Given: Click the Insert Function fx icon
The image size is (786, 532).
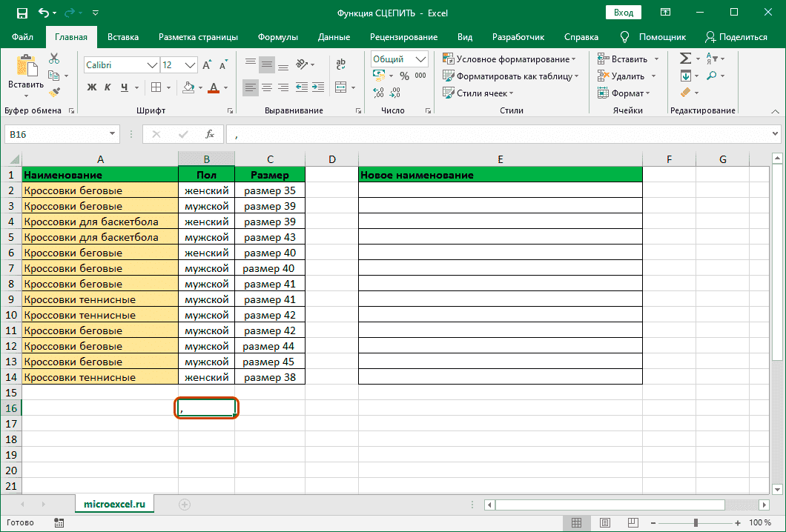Looking at the screenshot, I should (x=210, y=134).
